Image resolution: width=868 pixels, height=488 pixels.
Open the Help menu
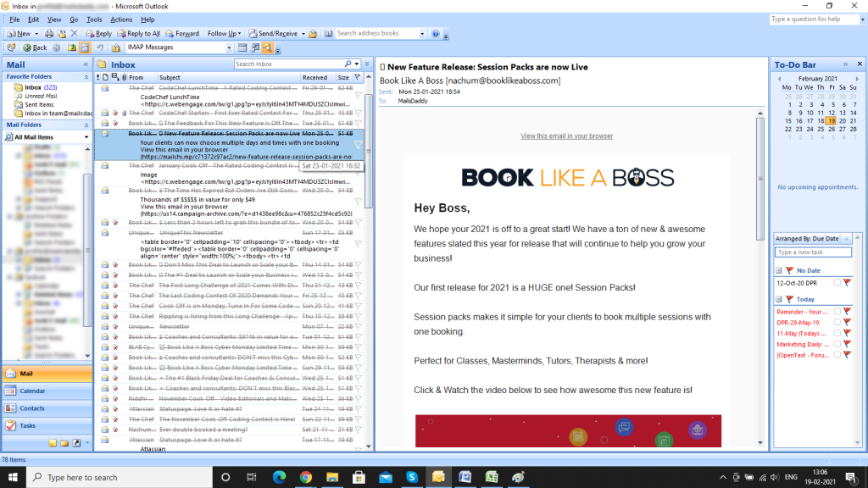pos(147,19)
